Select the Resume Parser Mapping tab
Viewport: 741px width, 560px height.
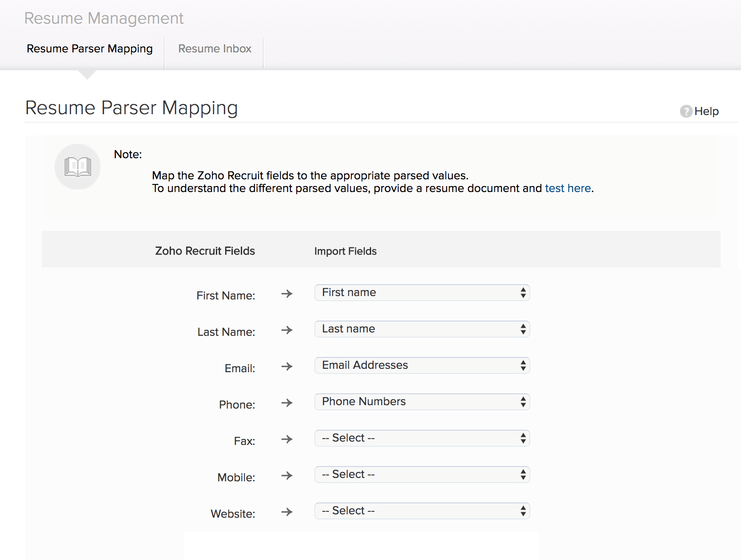coord(90,49)
